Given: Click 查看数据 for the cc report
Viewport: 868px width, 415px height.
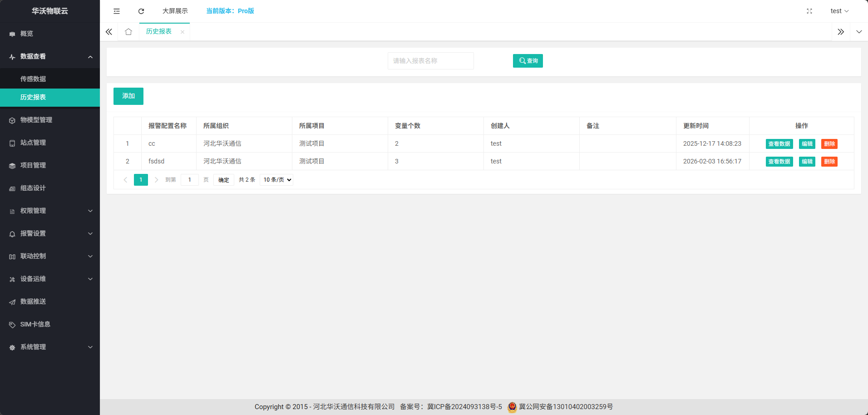Looking at the screenshot, I should (x=779, y=144).
